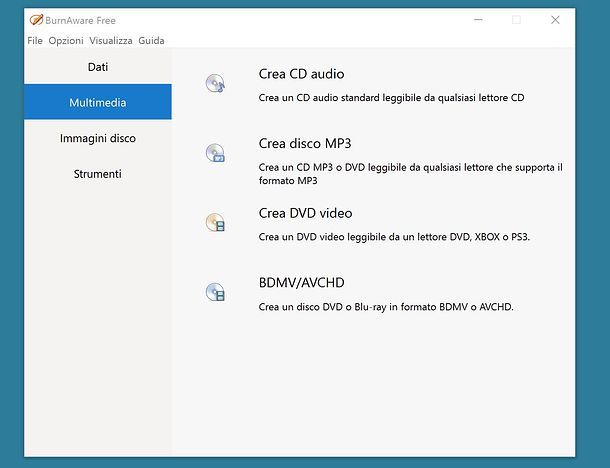610x468 pixels.
Task: Open the Opzioni menu
Action: click(x=66, y=40)
